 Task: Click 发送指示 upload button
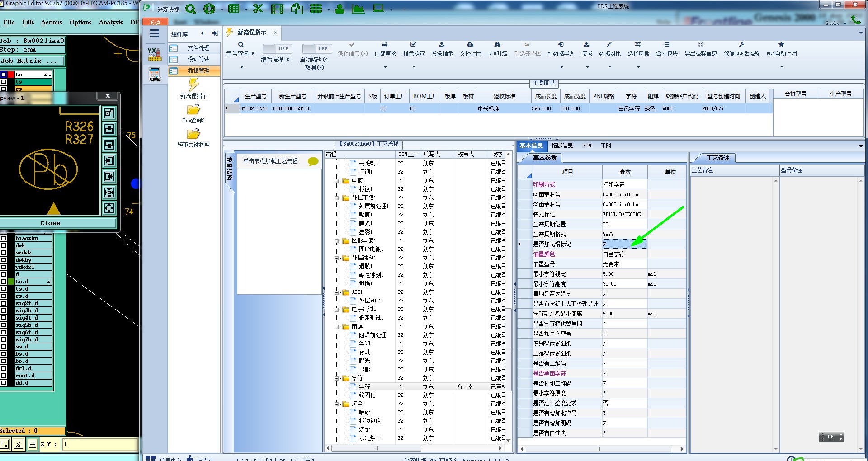click(442, 49)
